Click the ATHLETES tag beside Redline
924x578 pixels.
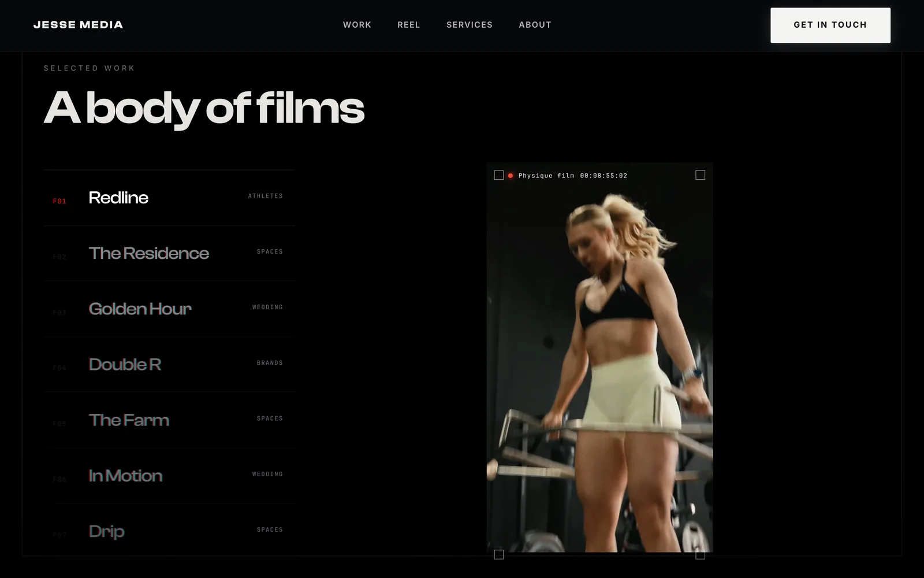266,196
